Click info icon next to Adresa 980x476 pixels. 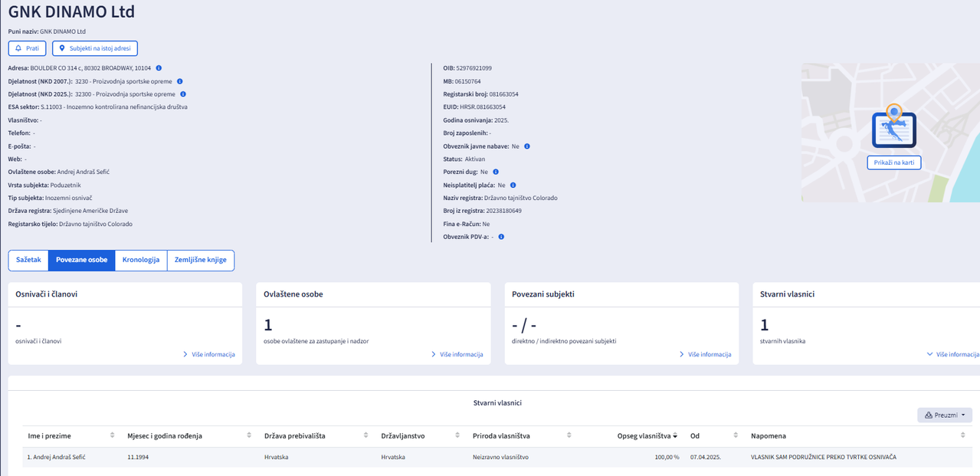[159, 68]
